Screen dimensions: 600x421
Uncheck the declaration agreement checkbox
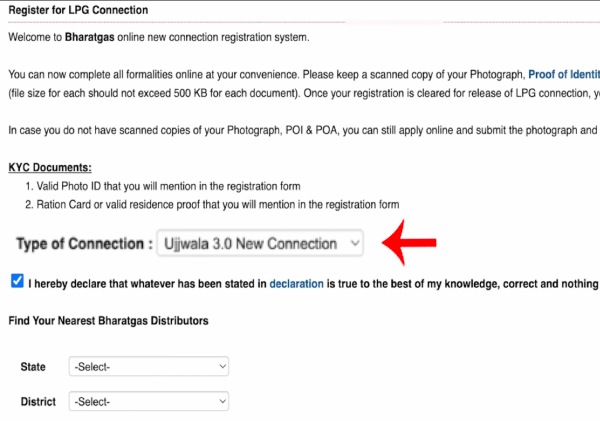17,282
